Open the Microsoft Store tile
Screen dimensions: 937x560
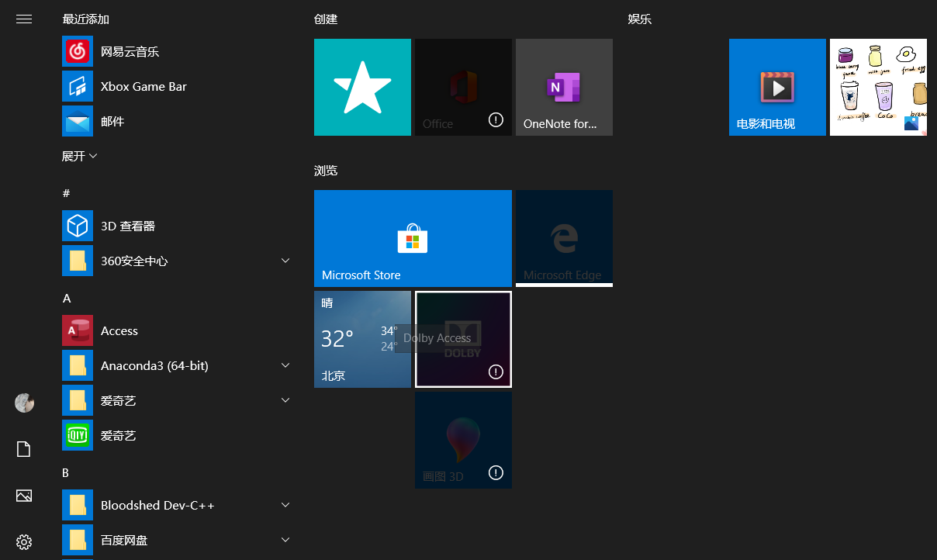click(413, 238)
